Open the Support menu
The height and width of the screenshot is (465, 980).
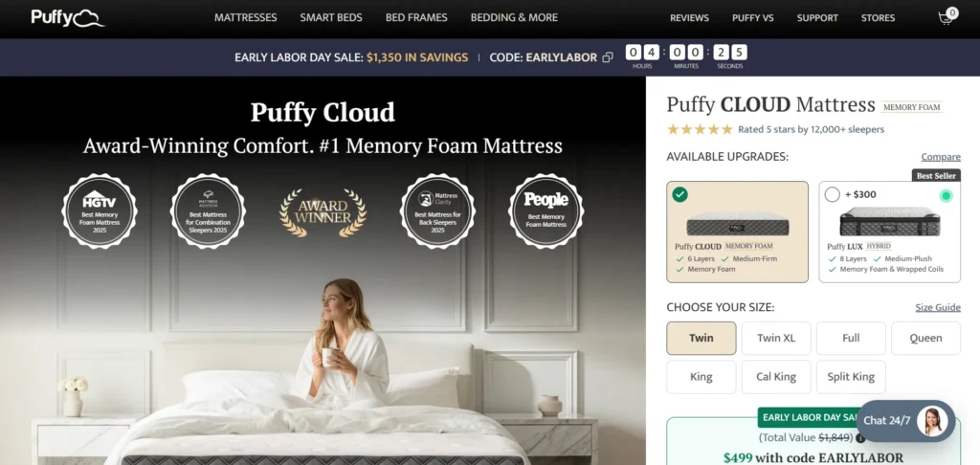[x=817, y=18]
